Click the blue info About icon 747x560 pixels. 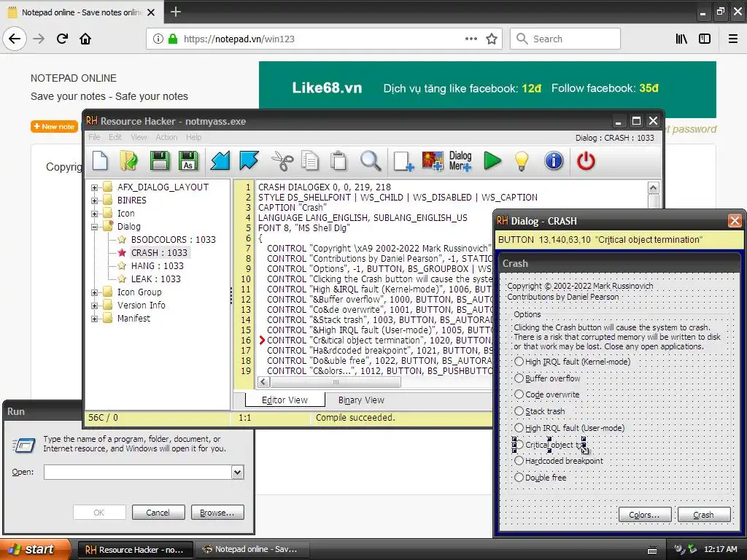[554, 161]
